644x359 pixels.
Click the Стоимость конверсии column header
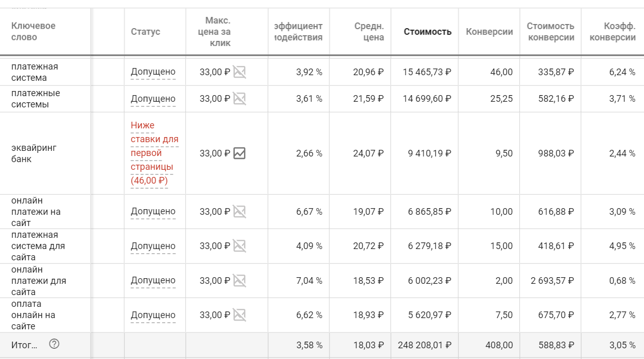click(x=550, y=32)
